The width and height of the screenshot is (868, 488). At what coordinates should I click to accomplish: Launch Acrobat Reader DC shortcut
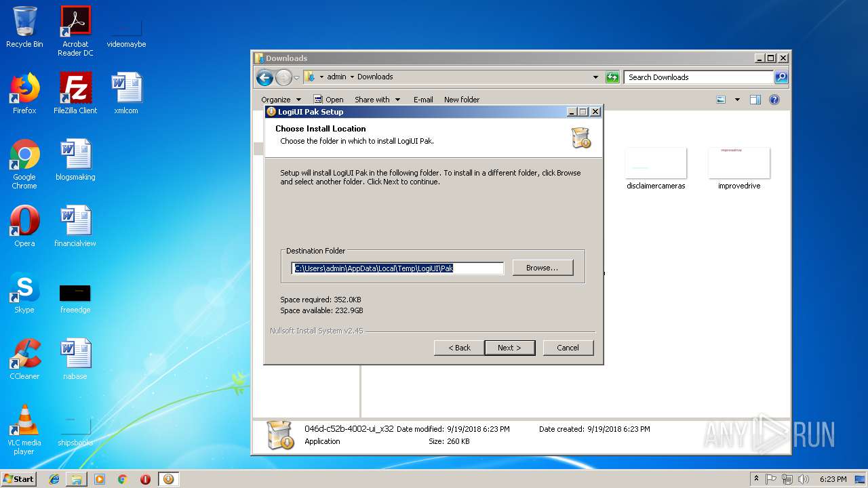pyautogui.click(x=75, y=31)
